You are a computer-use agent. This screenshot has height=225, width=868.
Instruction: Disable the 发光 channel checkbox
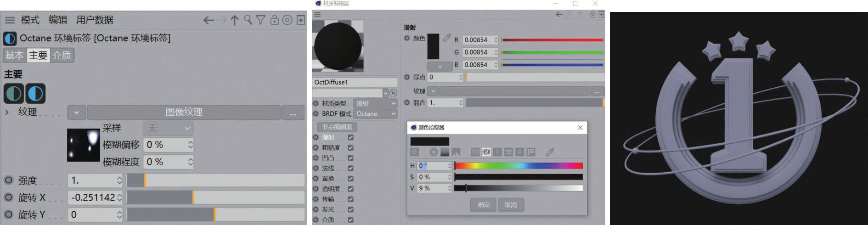[x=350, y=209]
